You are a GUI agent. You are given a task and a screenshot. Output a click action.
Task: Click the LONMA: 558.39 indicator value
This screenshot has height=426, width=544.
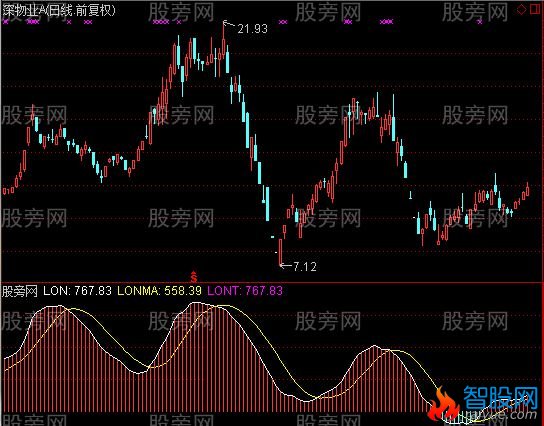[160, 290]
